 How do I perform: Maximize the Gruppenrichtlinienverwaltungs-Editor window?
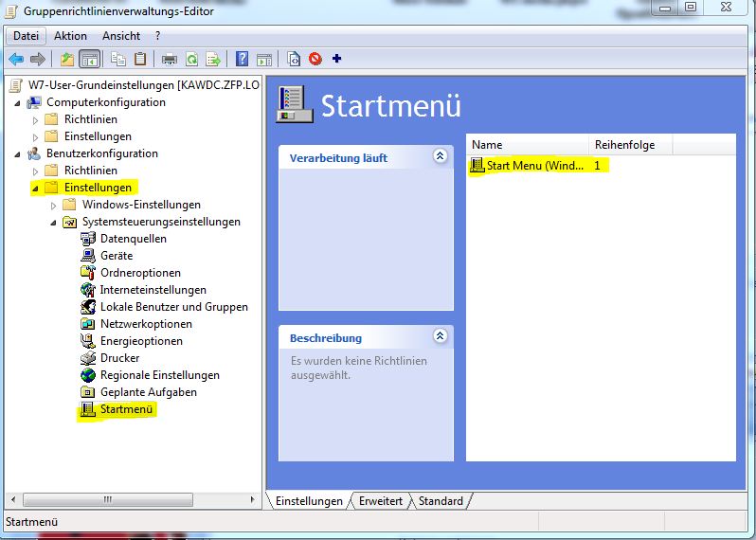[x=691, y=8]
